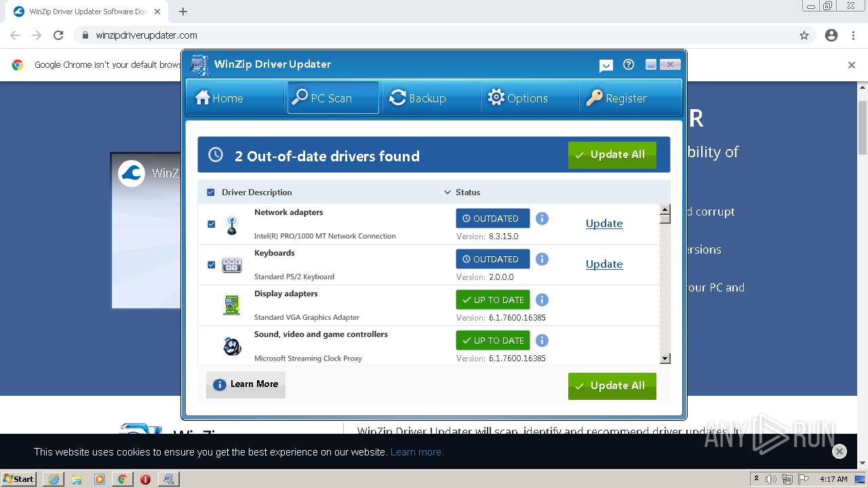Click the system tray volume icon
The height and width of the screenshot is (488, 868).
click(771, 479)
